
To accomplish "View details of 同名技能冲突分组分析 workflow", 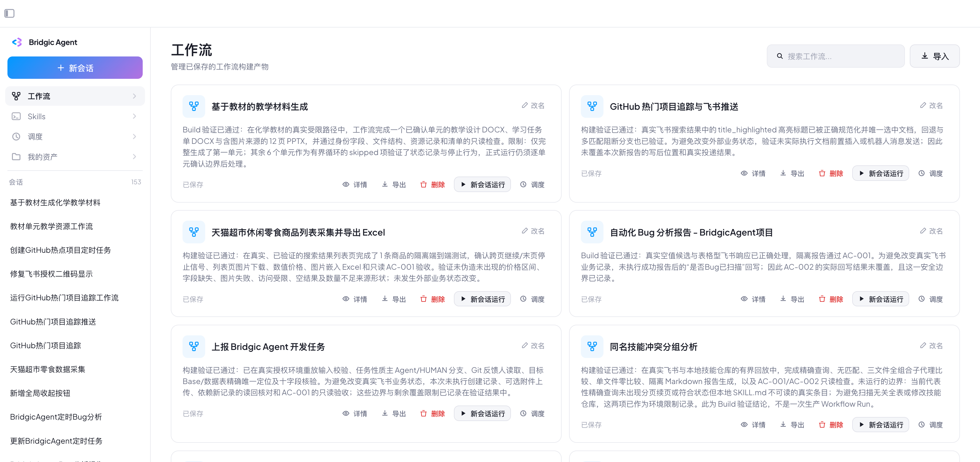I will tap(753, 425).
